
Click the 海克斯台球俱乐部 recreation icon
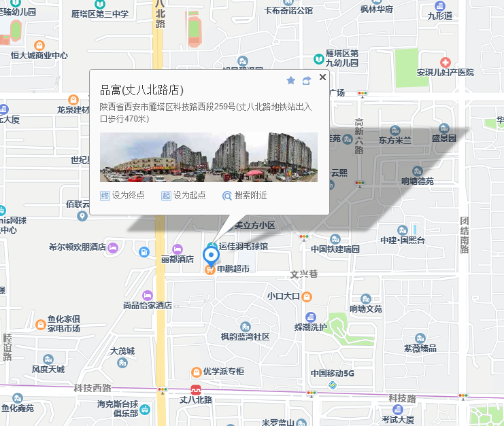click(145, 409)
